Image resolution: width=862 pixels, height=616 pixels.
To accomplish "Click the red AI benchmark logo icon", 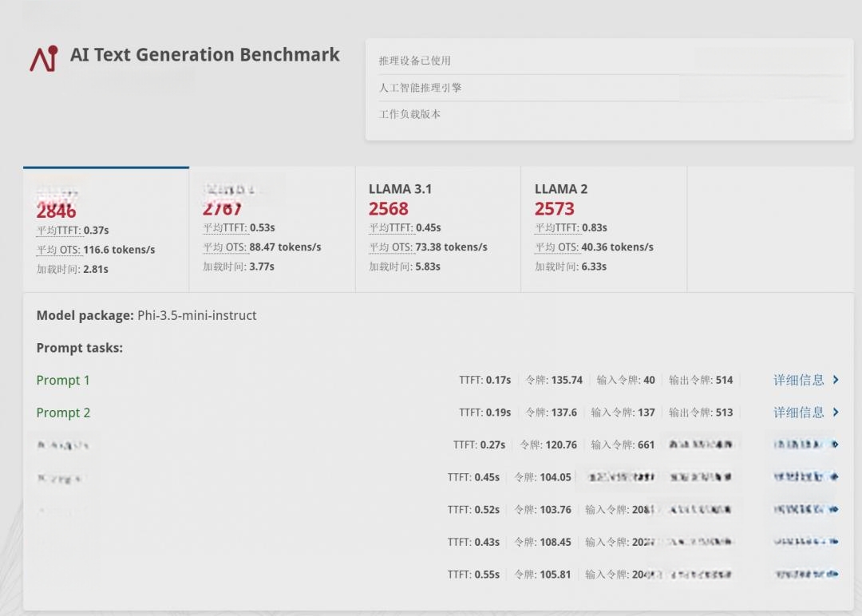I will point(44,58).
